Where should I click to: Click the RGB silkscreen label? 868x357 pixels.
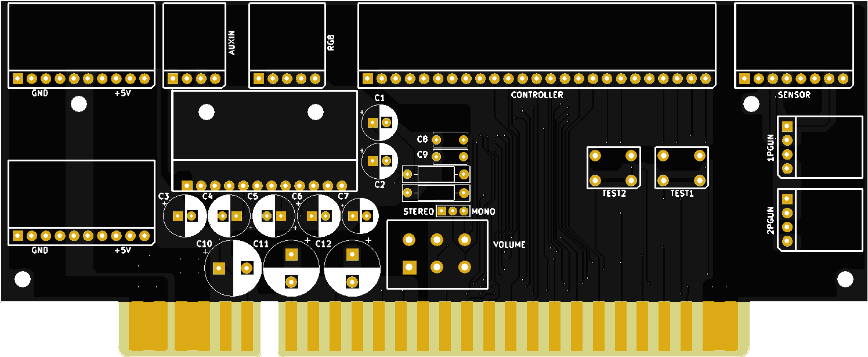[331, 42]
